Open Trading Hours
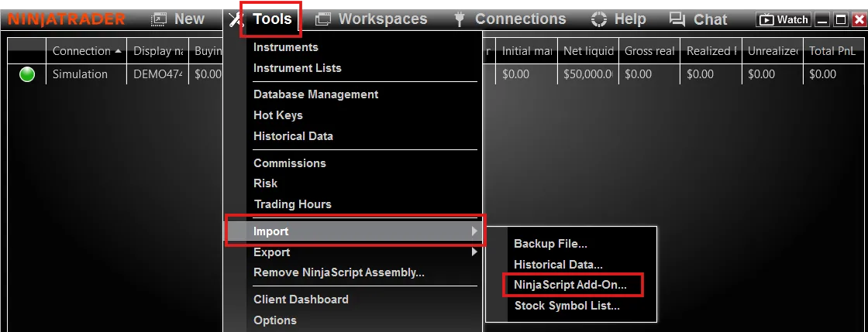 click(292, 204)
